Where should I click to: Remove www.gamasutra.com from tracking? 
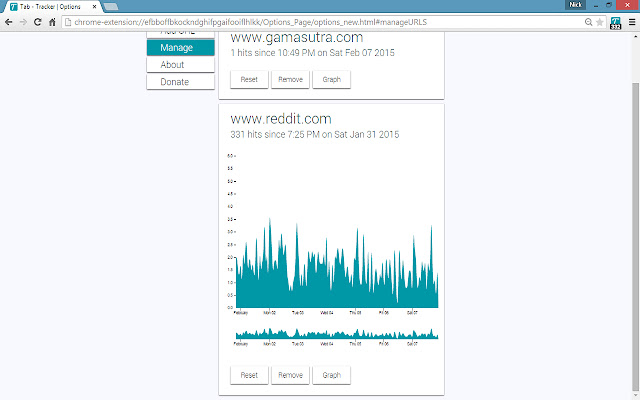click(x=290, y=80)
